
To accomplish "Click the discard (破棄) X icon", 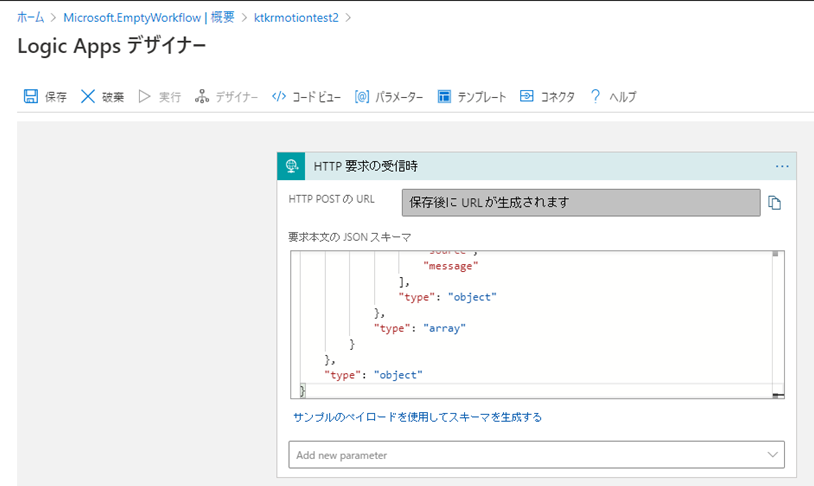I will 88,96.
